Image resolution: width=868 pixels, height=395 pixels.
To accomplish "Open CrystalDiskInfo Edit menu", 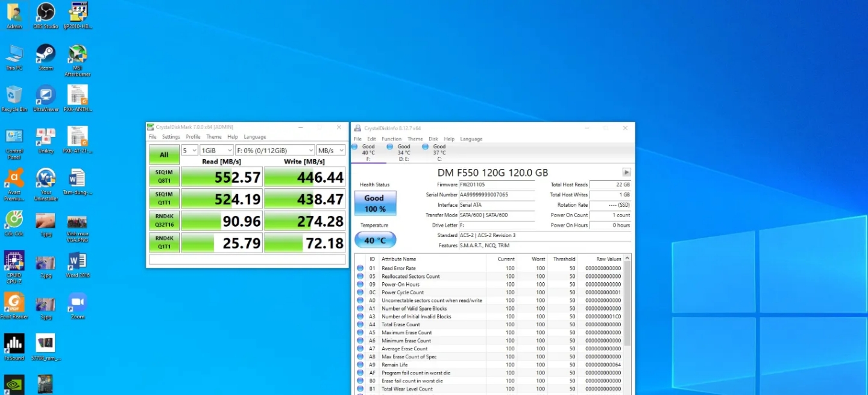I will [x=372, y=139].
